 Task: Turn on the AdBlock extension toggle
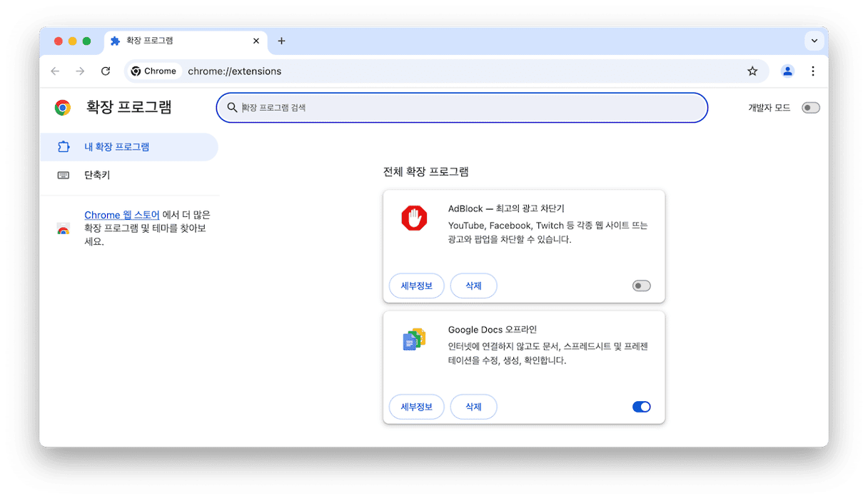[642, 286]
